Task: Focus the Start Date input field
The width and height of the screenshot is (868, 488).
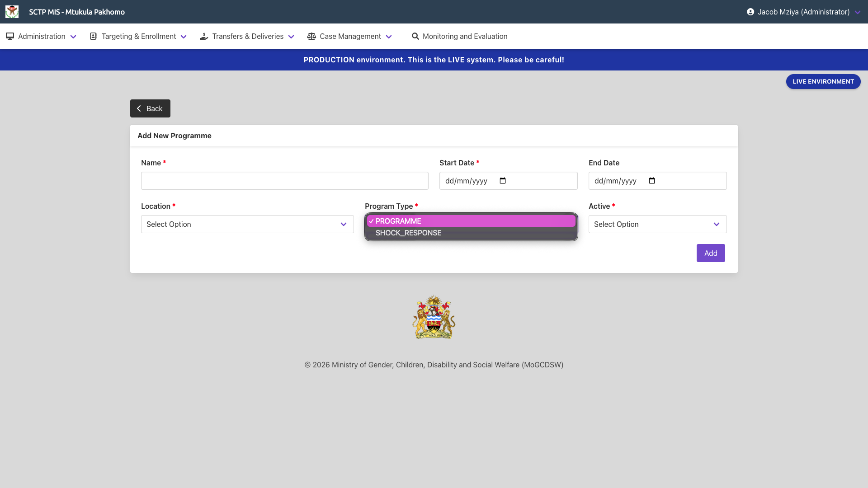Action: [x=509, y=181]
